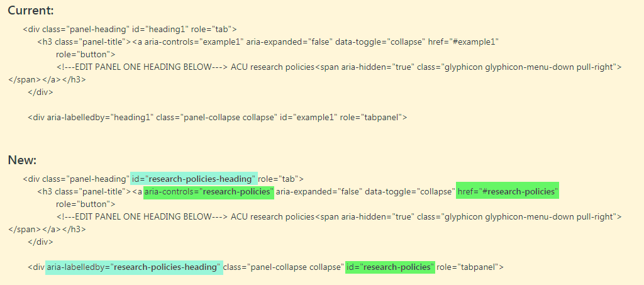This screenshot has width=644, height=285.
Task: Click the teal highlighted aria-labelledby="research-policies-heading"
Action: pyautogui.click(x=134, y=267)
